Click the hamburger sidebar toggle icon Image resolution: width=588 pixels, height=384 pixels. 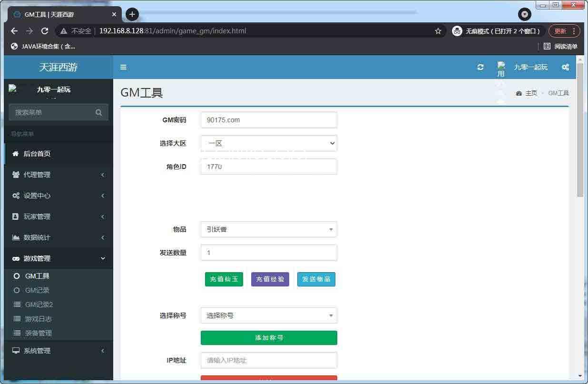pos(123,67)
